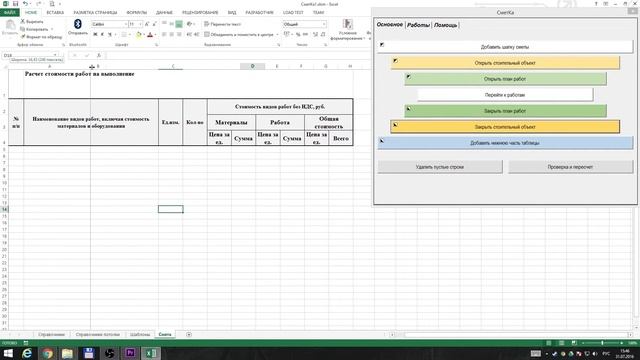This screenshot has width=640, height=360.
Task: Click the Cut (Вырезать) scissors button
Action: [x=32, y=21]
